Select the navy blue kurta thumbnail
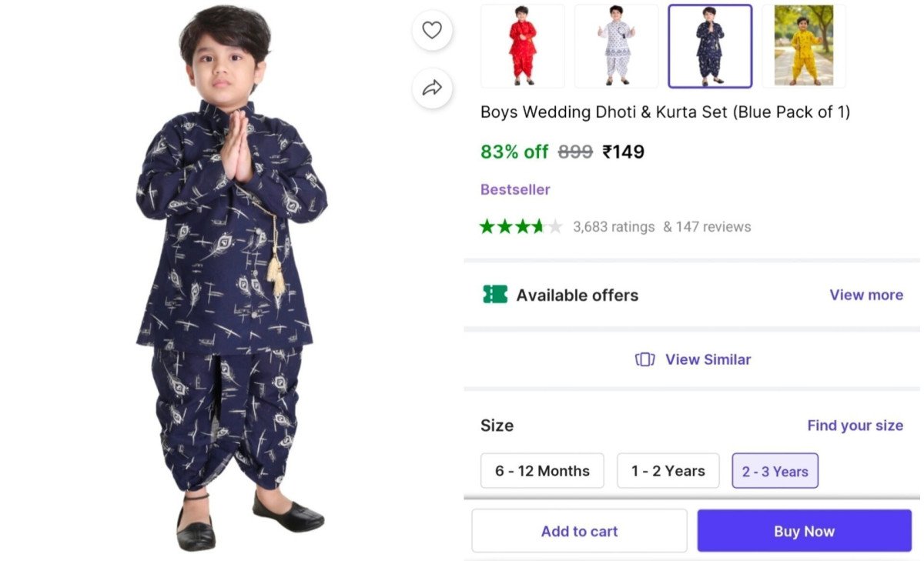The image size is (924, 561). click(710, 46)
